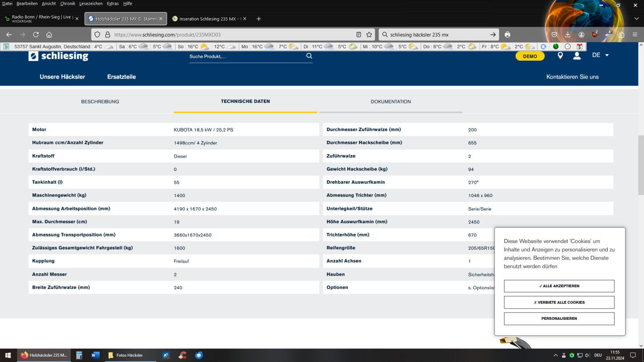The image size is (644, 362).
Task: Open the extensions puzzle-piece icon
Action: (621, 35)
